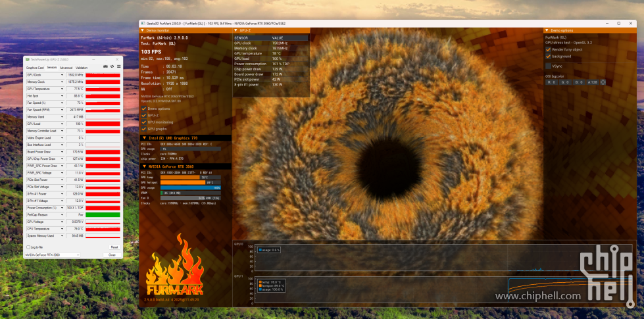Collapse the Demo options panel header
644x319 pixels.
point(547,30)
